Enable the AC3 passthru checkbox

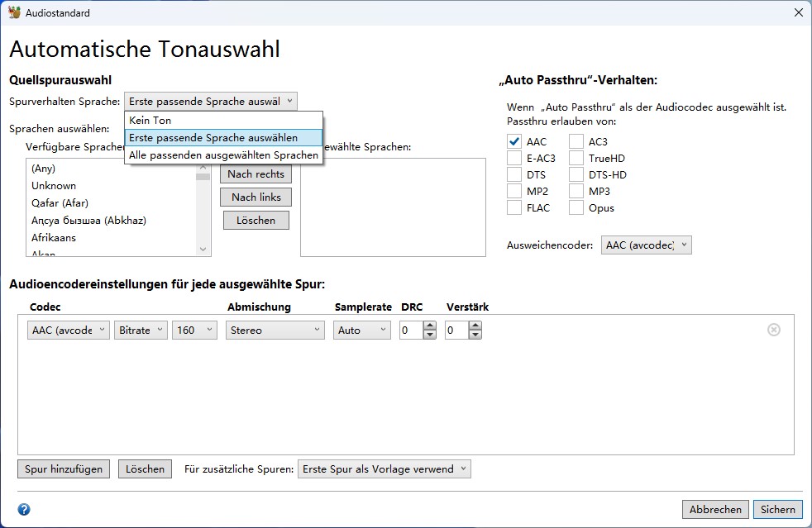[576, 141]
